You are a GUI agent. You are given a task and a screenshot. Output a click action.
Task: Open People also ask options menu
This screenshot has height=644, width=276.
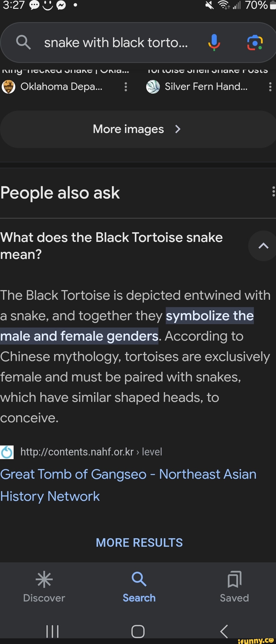point(273,192)
